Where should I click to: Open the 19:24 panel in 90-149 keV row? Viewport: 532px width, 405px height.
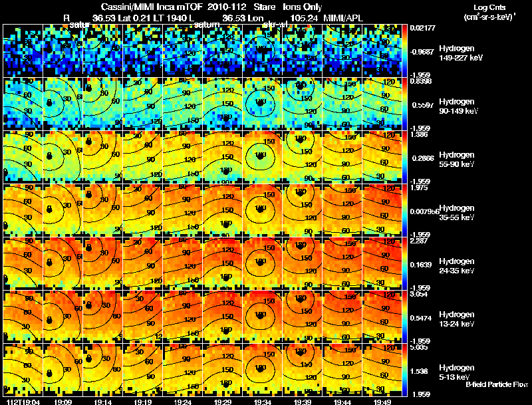point(183,104)
